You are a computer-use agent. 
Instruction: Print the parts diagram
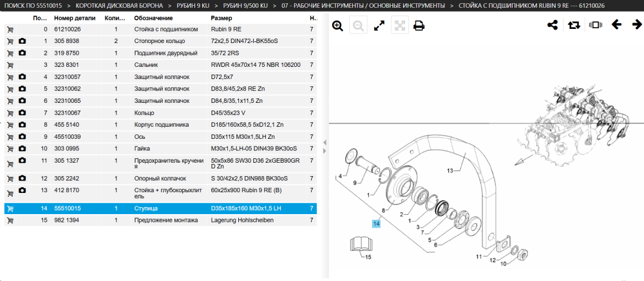419,26
